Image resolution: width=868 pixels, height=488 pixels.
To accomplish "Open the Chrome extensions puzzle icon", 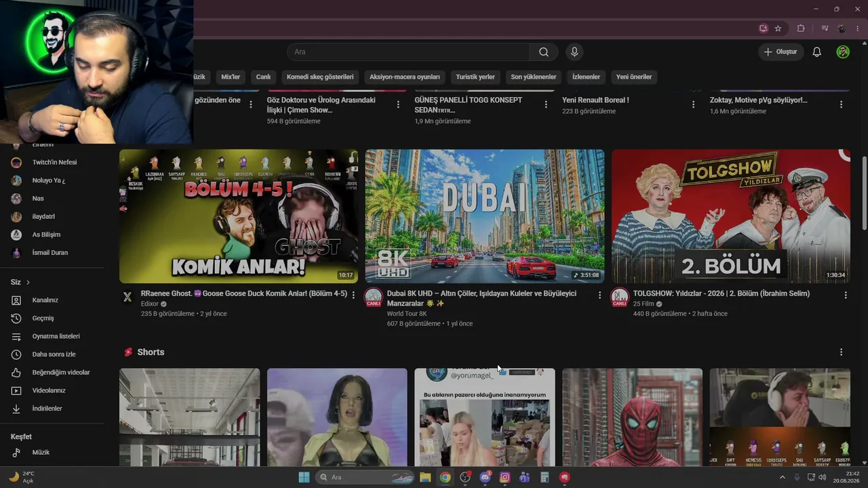I will pos(801,28).
